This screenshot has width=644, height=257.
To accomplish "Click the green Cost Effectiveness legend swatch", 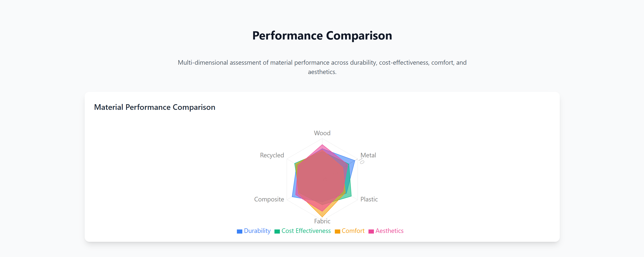I will tap(277, 231).
